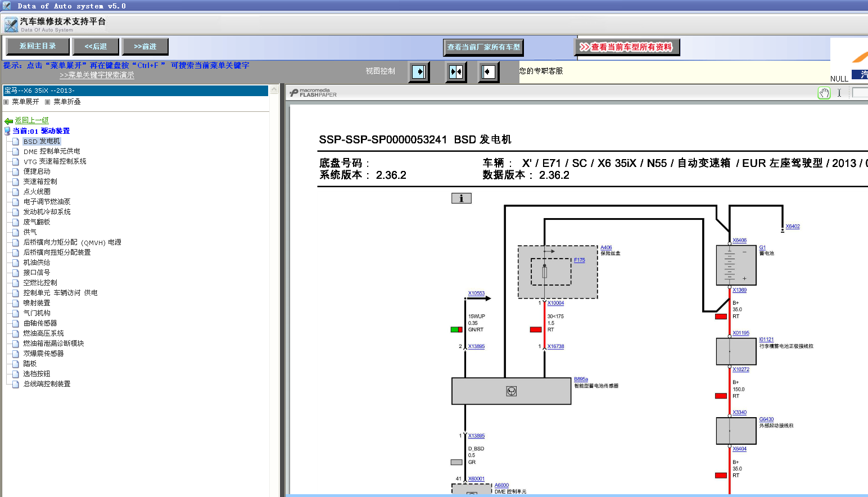
Task: Click the return to main menu button
Action: pos(38,46)
